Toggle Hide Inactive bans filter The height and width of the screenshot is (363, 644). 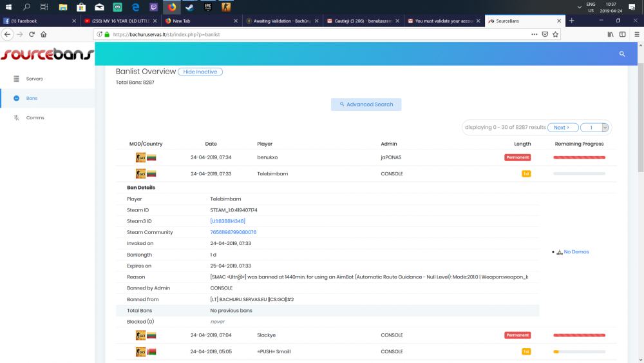[200, 72]
